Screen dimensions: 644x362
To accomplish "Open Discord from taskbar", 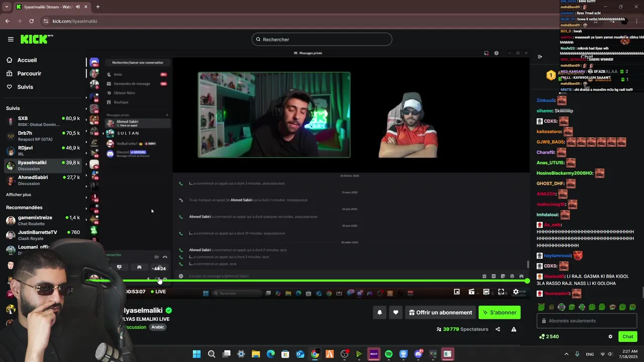I will click(x=418, y=354).
